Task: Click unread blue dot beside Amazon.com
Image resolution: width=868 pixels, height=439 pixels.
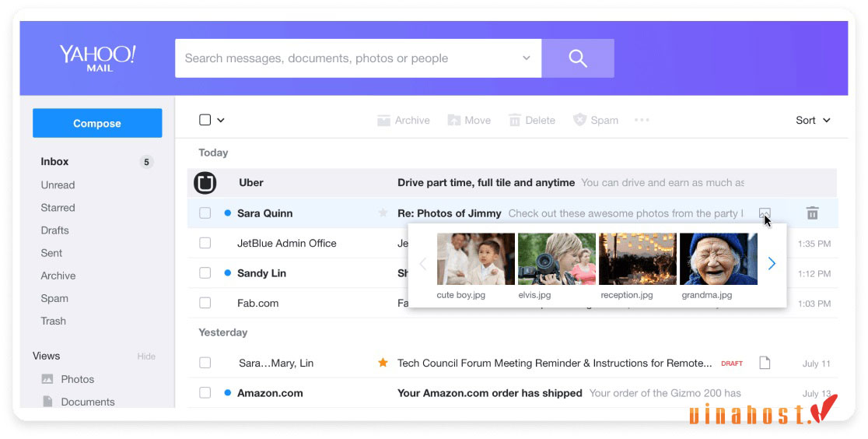Action: click(x=228, y=392)
